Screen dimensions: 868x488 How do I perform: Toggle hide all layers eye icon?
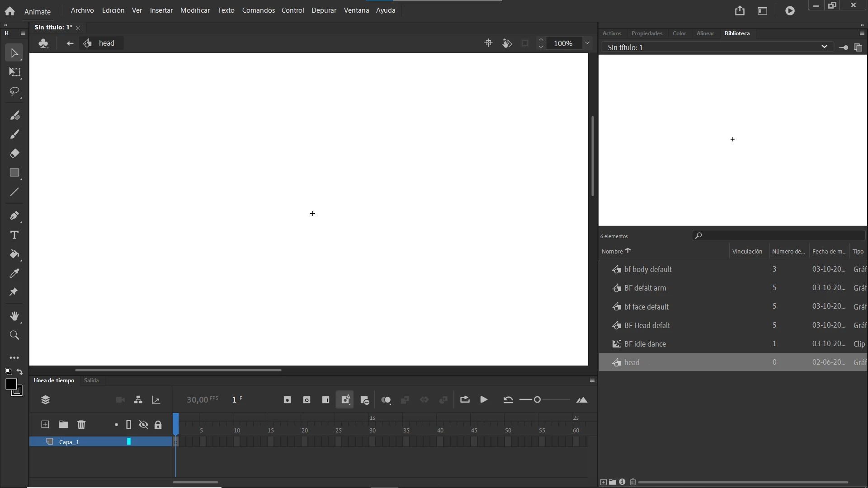coord(143,425)
